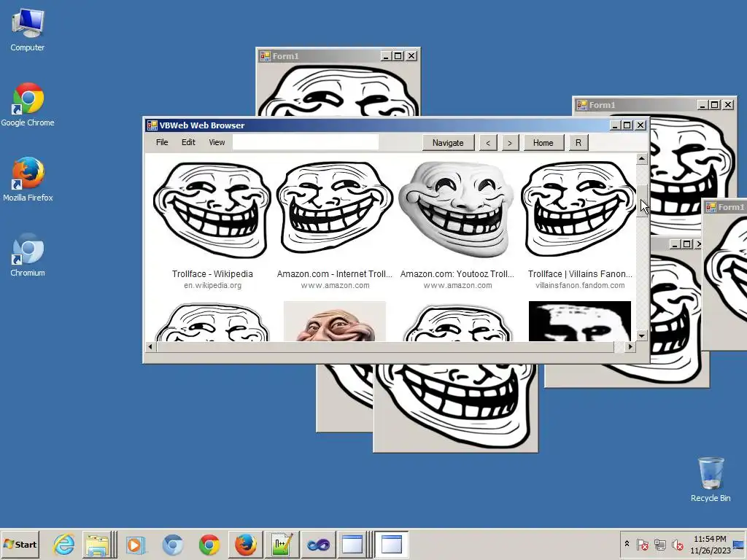Switch to the active VBWeb taskbar button
The width and height of the screenshot is (747, 560).
(391, 544)
